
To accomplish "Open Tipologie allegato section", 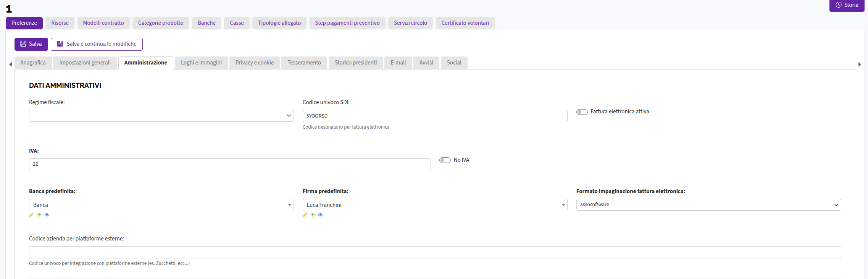I will [x=279, y=23].
